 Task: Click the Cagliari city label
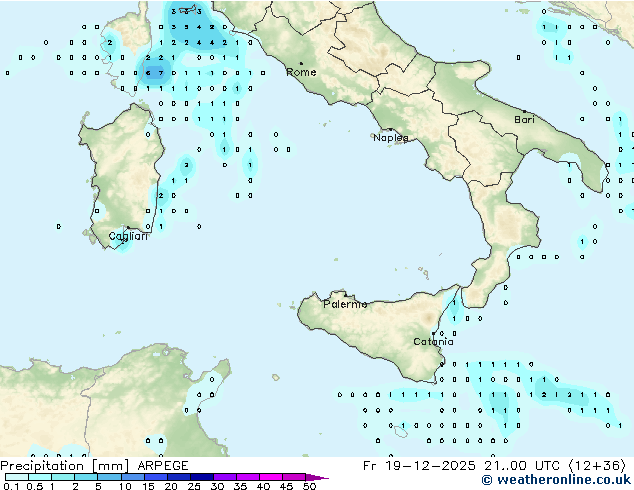pyautogui.click(x=128, y=236)
